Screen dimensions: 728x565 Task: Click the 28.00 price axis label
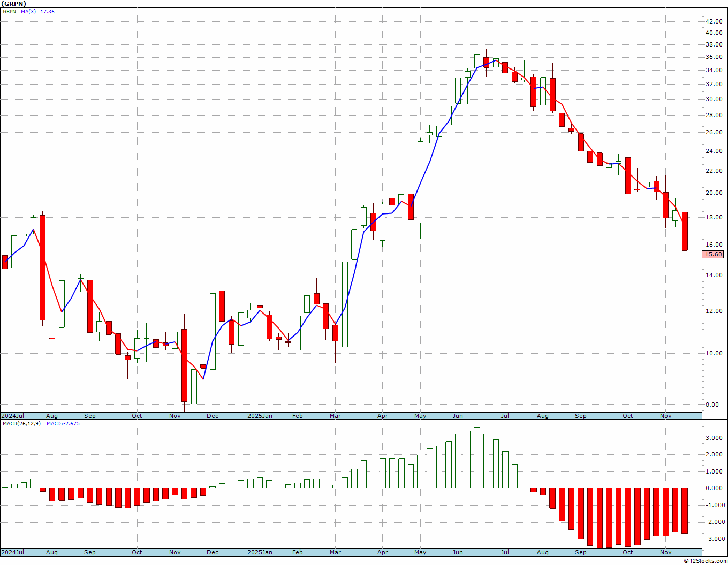pos(713,115)
